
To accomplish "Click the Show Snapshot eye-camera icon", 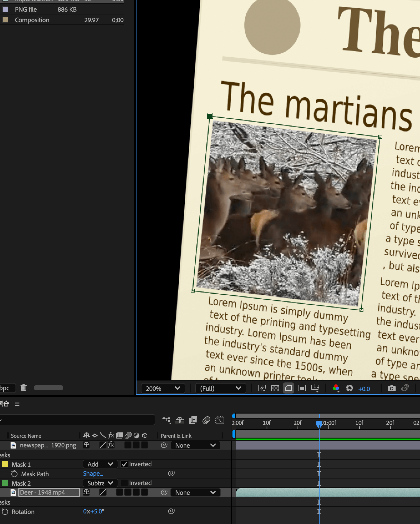I will pyautogui.click(x=405, y=388).
